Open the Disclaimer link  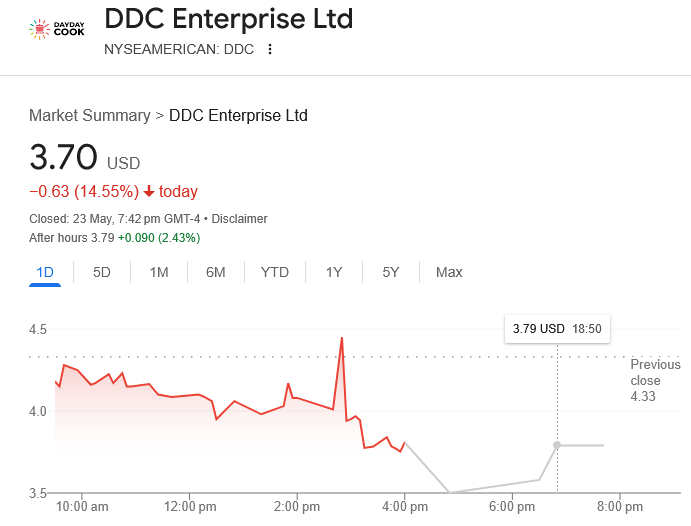point(239,218)
